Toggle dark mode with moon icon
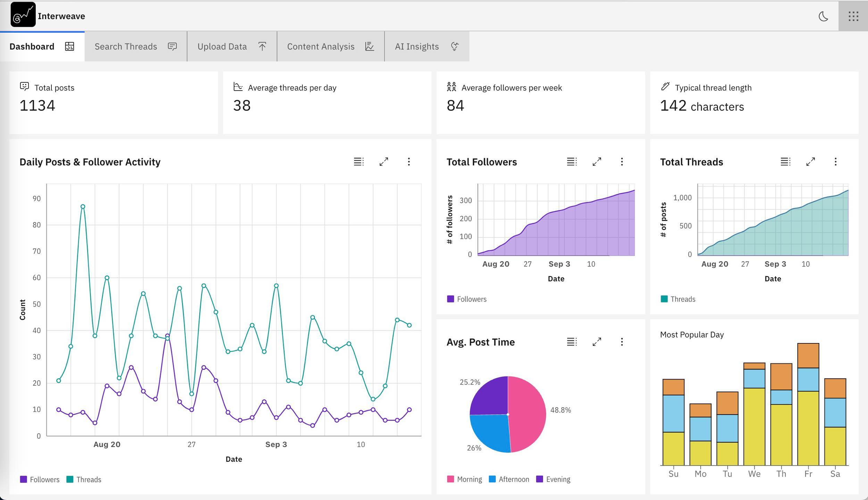 (823, 16)
